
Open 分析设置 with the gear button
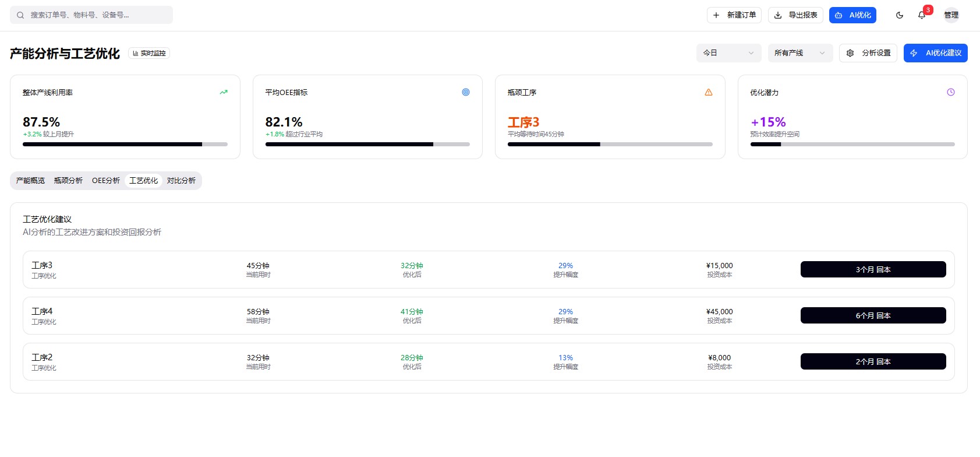868,53
